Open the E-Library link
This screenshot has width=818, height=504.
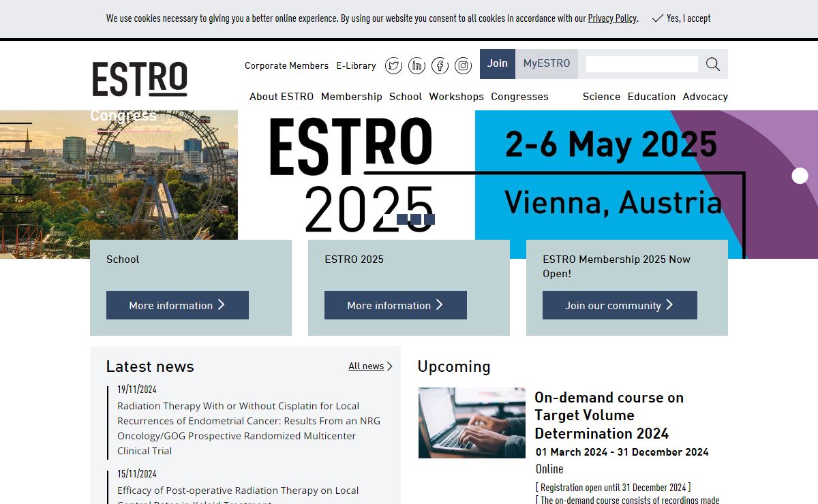(x=356, y=65)
